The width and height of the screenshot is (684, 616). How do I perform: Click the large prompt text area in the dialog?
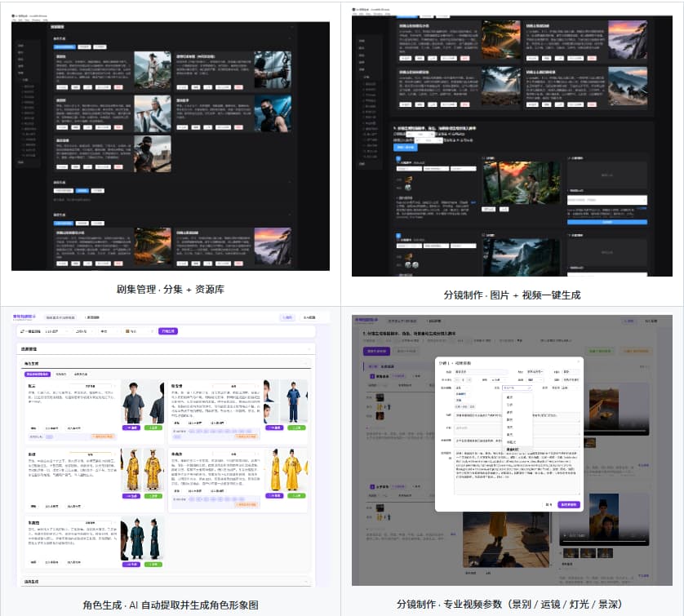[x=517, y=473]
